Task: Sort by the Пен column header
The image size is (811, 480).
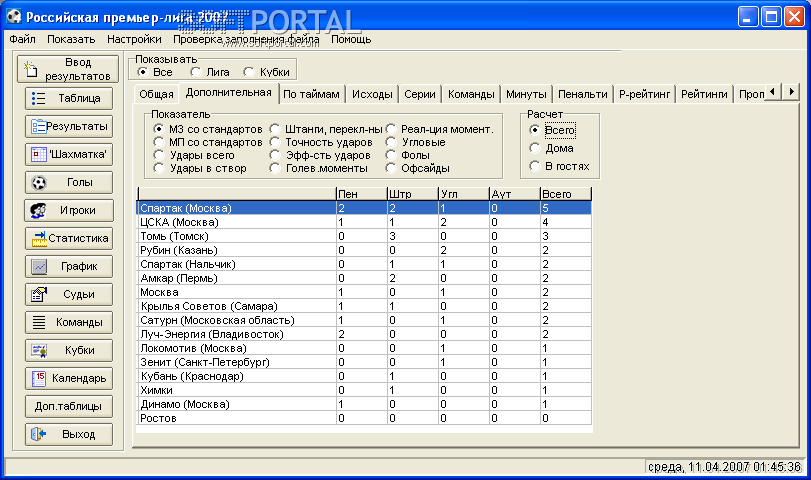Action: pyautogui.click(x=362, y=194)
